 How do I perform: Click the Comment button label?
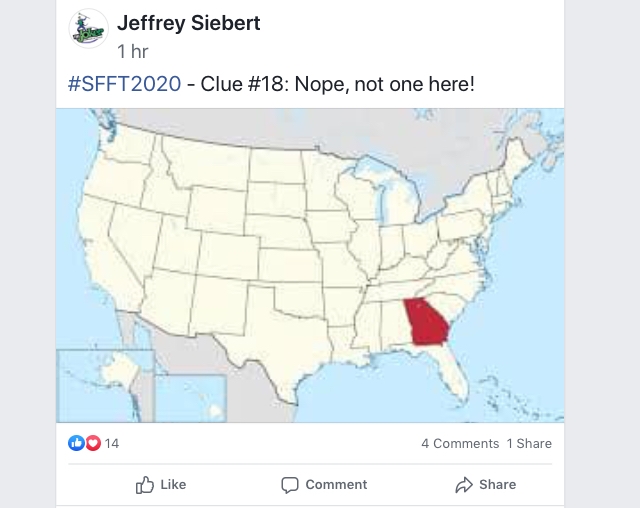click(x=336, y=485)
